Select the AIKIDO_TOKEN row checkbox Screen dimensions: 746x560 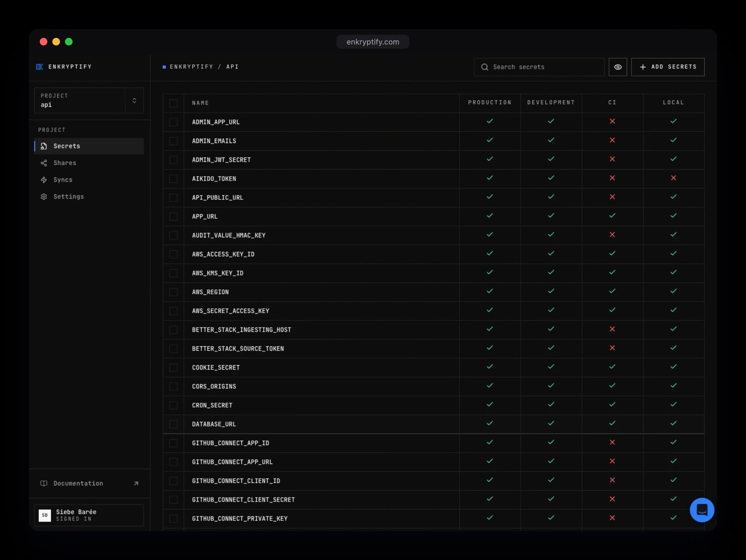173,179
